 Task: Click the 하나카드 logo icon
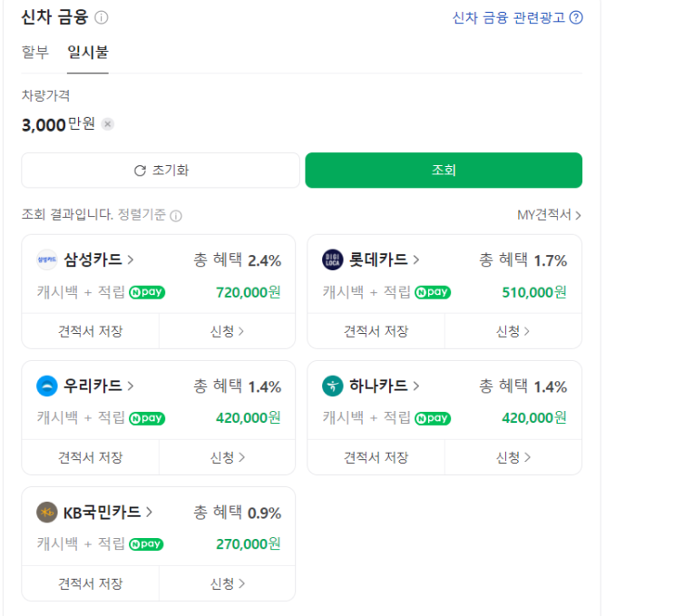pyautogui.click(x=333, y=386)
